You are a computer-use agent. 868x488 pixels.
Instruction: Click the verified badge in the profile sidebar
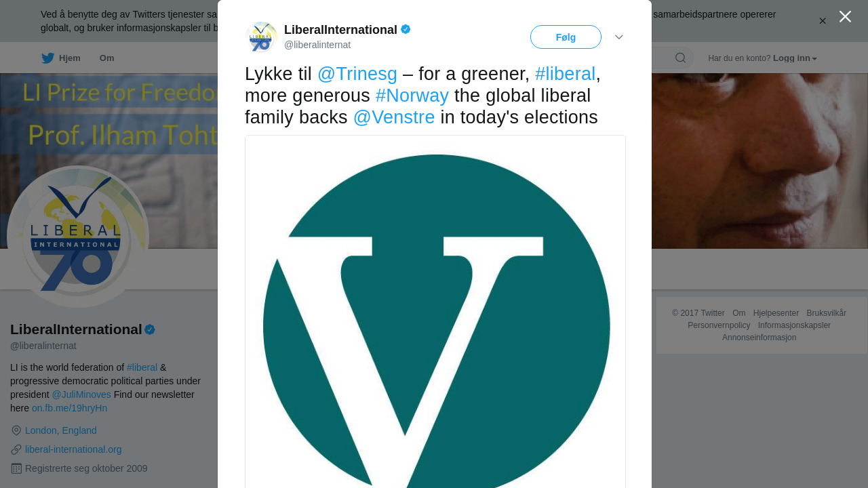[150, 330]
